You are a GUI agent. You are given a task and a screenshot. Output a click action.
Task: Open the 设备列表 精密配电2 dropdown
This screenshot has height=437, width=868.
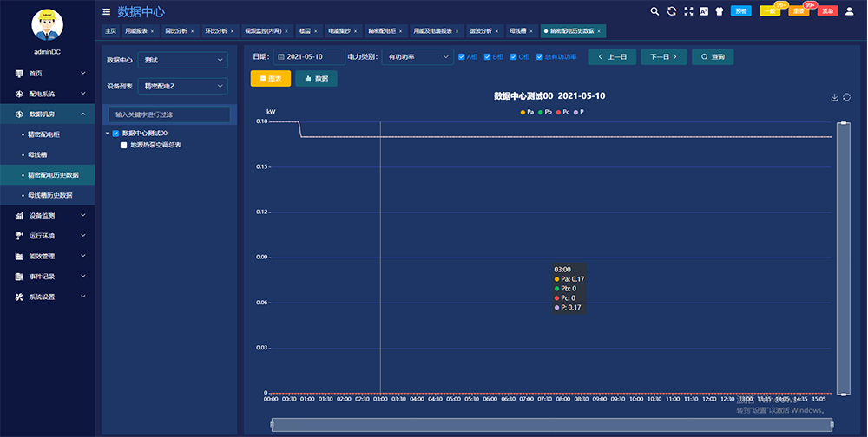point(182,86)
